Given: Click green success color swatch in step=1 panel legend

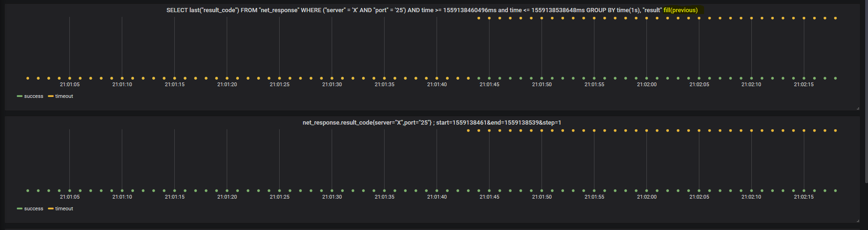Looking at the screenshot, I should 20,208.
